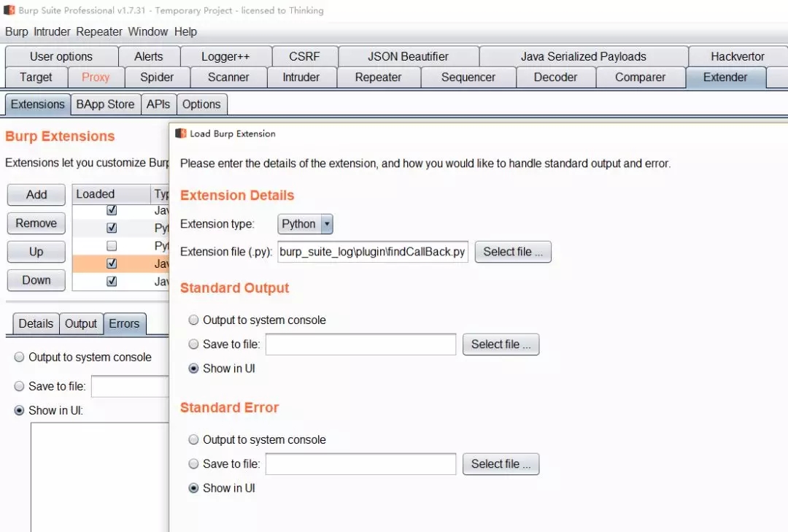The image size is (788, 532).
Task: Switch to the Sequencer tab
Action: click(x=468, y=77)
